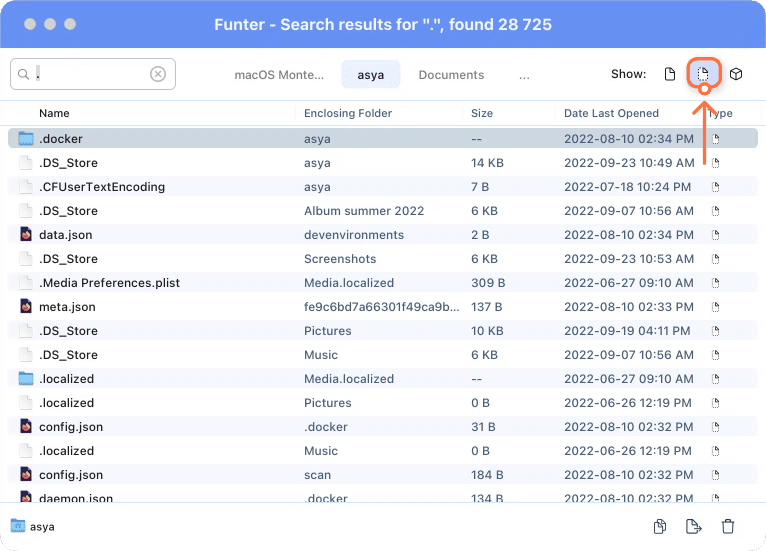Select the asya location tab
The width and height of the screenshot is (766, 551).
pyautogui.click(x=371, y=75)
